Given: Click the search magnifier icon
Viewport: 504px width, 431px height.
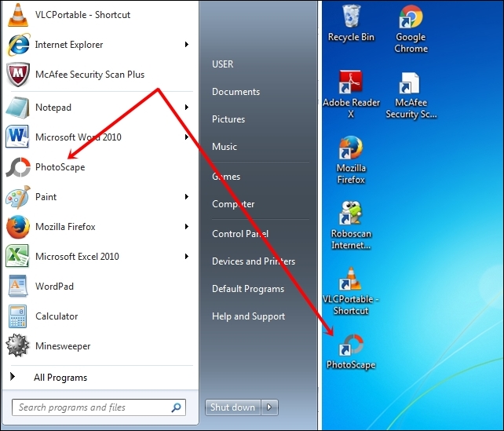Looking at the screenshot, I should click(x=176, y=407).
